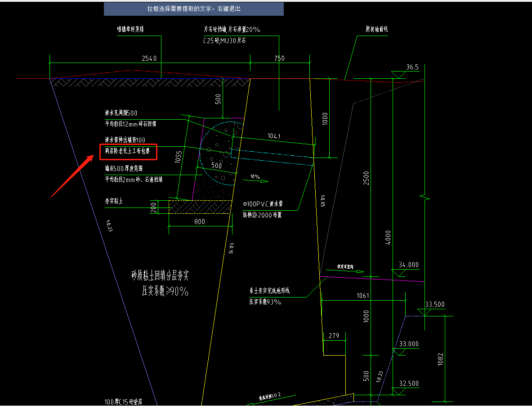This screenshot has width=532, height=406.
Task: Click the 34.000 elevation triangle marker
Action: tap(399, 272)
